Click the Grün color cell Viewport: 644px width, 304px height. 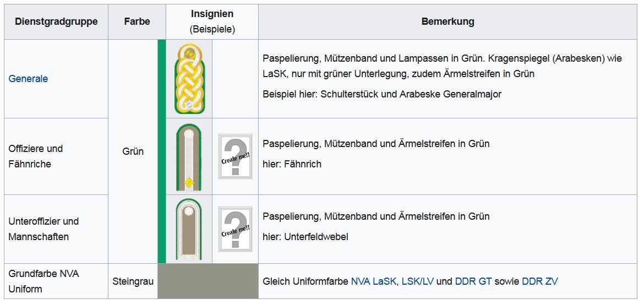133,151
